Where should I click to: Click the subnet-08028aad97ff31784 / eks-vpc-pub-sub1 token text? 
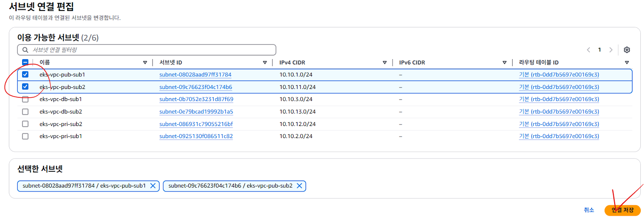(x=84, y=186)
